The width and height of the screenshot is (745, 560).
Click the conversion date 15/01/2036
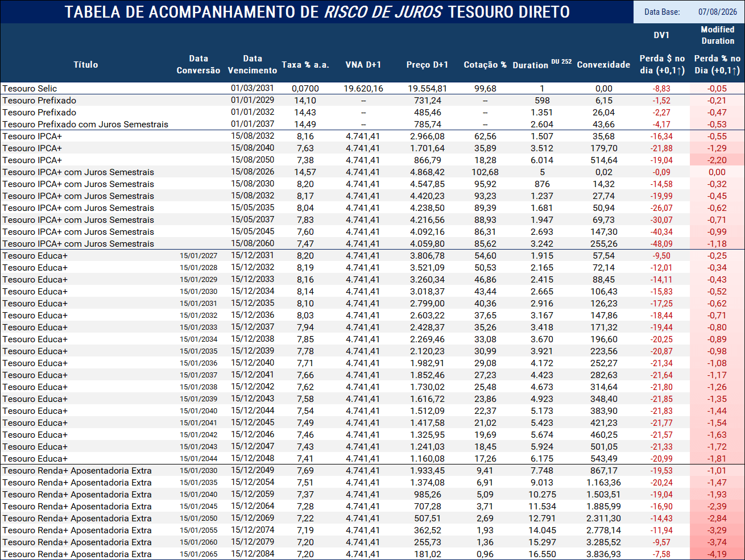pos(198,363)
